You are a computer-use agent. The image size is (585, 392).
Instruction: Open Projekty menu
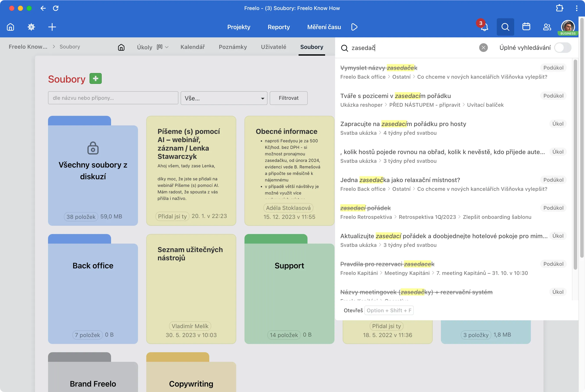point(239,27)
